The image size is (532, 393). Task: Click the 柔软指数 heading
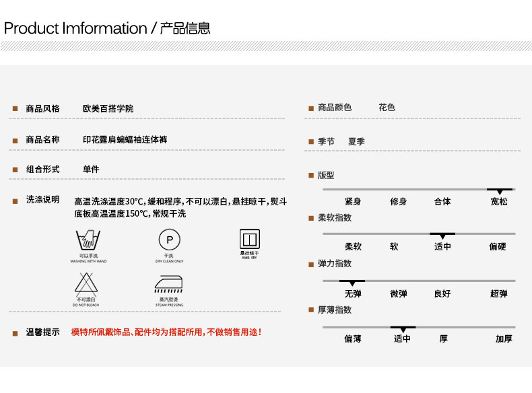335,217
